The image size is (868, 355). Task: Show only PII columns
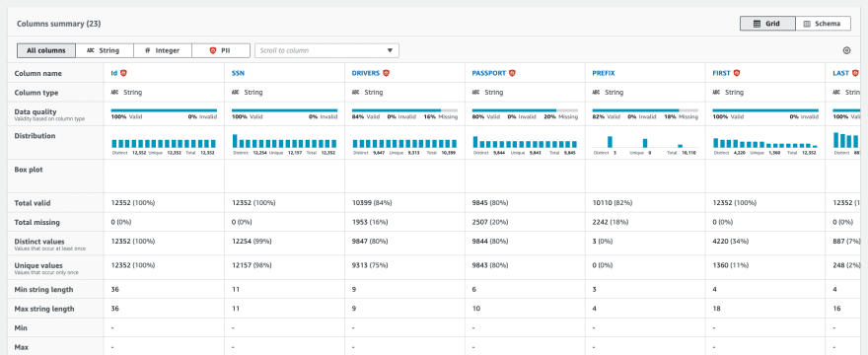pos(221,50)
